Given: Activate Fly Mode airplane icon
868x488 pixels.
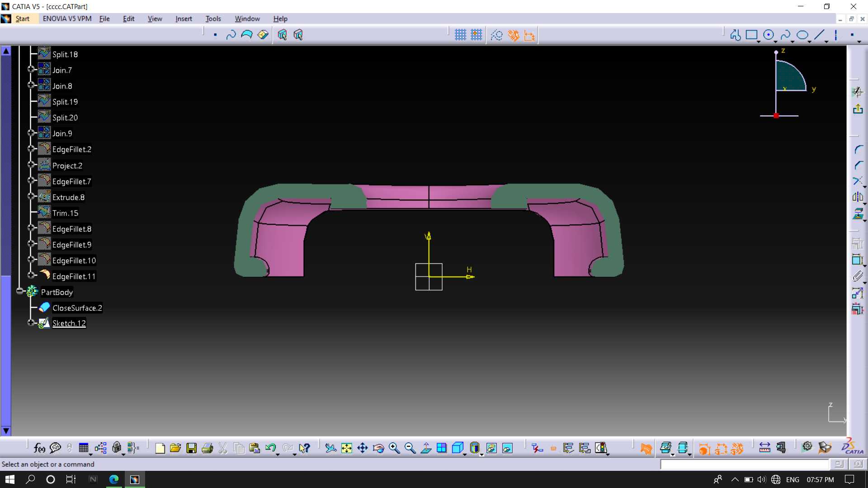Looking at the screenshot, I should coord(331,448).
